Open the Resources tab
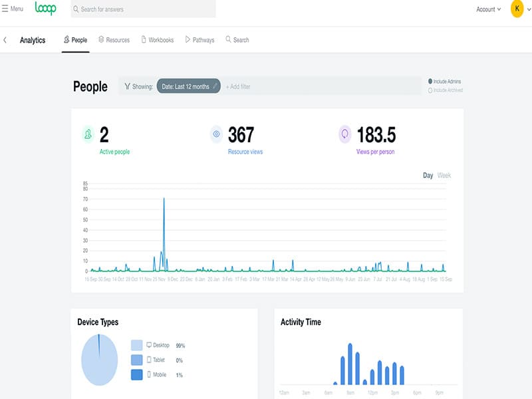The width and height of the screenshot is (532, 399). [x=114, y=40]
